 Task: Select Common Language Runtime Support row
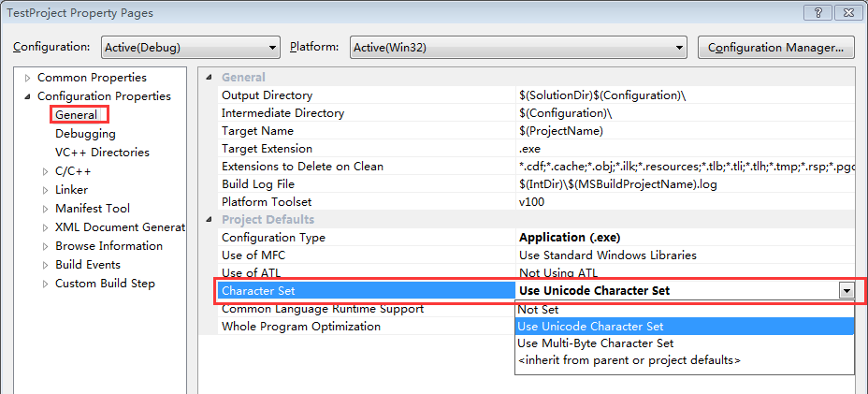click(x=366, y=309)
